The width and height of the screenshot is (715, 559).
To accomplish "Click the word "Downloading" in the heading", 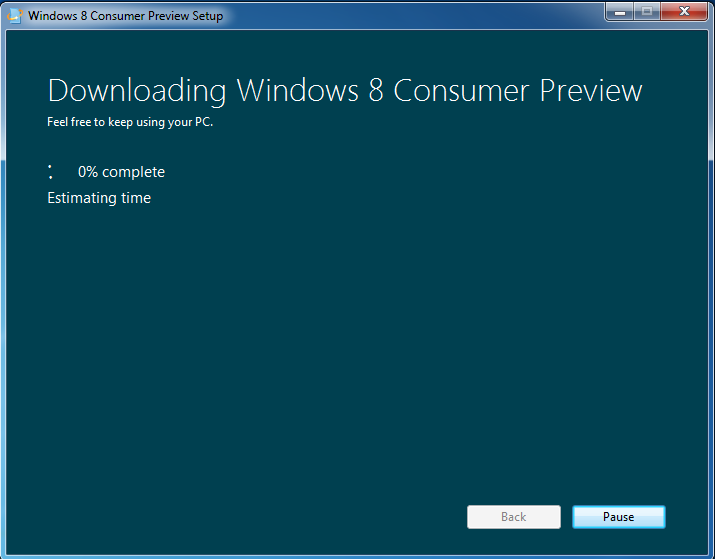I will click(138, 91).
